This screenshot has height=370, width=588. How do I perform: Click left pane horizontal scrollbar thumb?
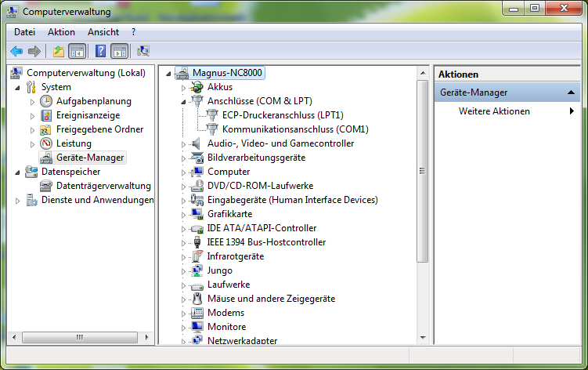[x=80, y=337]
